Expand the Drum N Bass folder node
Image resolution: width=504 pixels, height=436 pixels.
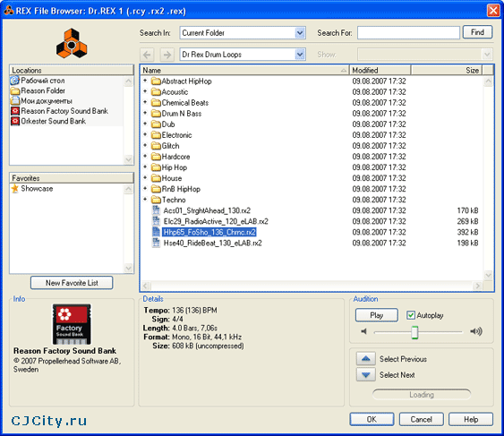(x=145, y=113)
